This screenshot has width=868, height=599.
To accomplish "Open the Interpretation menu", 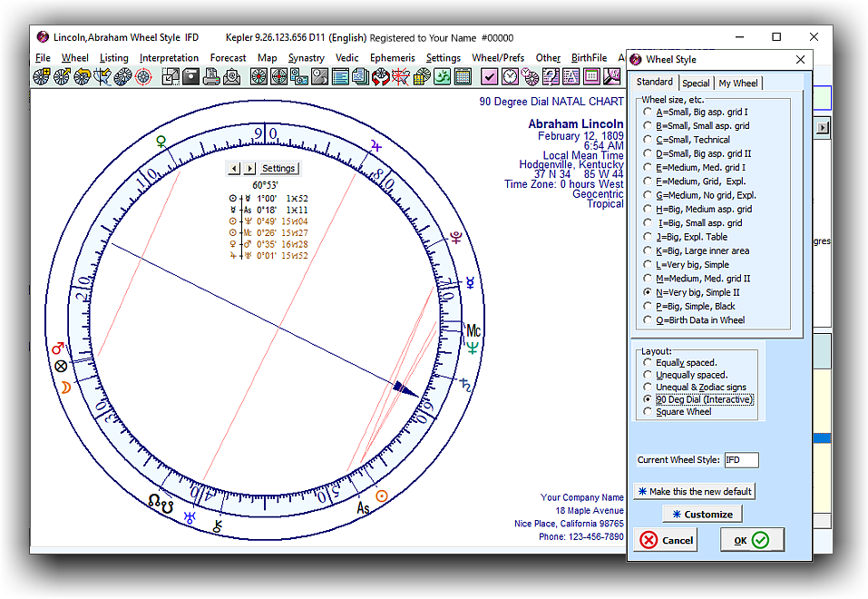I will [x=169, y=58].
